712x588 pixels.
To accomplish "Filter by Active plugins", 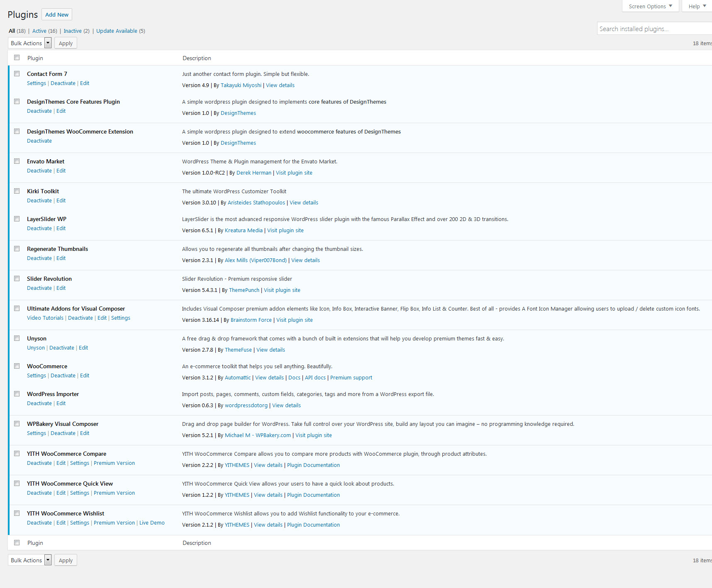I will (39, 31).
